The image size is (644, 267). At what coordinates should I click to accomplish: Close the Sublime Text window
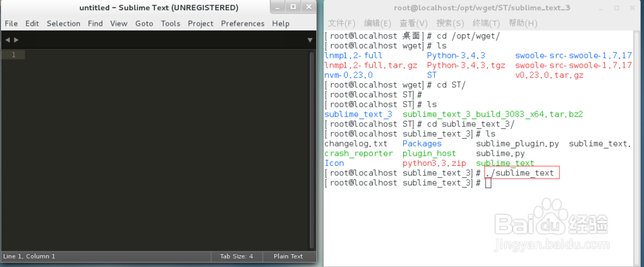(308, 7)
